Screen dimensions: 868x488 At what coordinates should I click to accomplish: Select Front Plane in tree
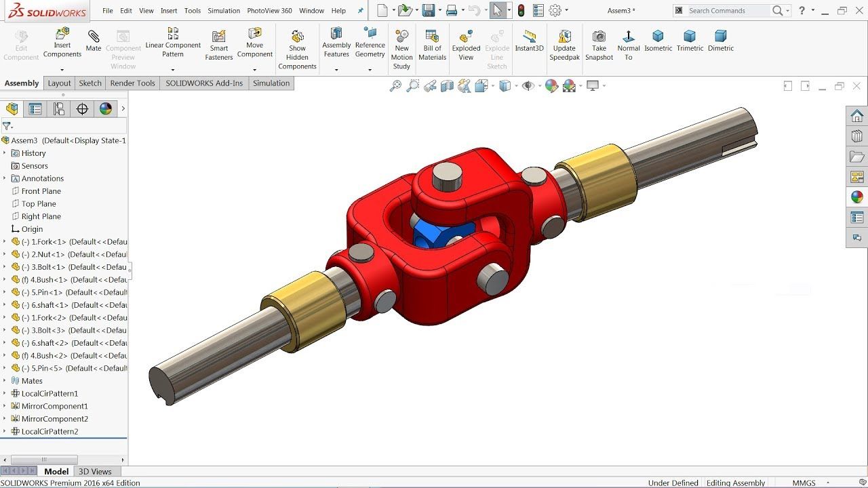pos(41,191)
